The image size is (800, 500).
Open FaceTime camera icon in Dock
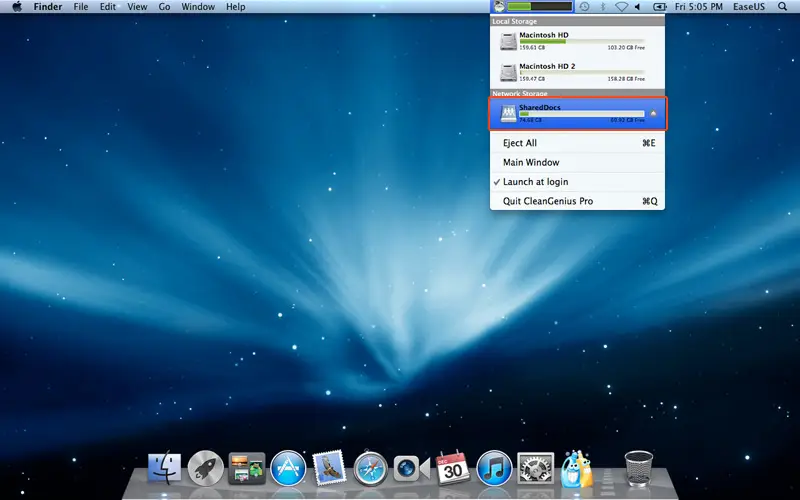[x=411, y=468]
